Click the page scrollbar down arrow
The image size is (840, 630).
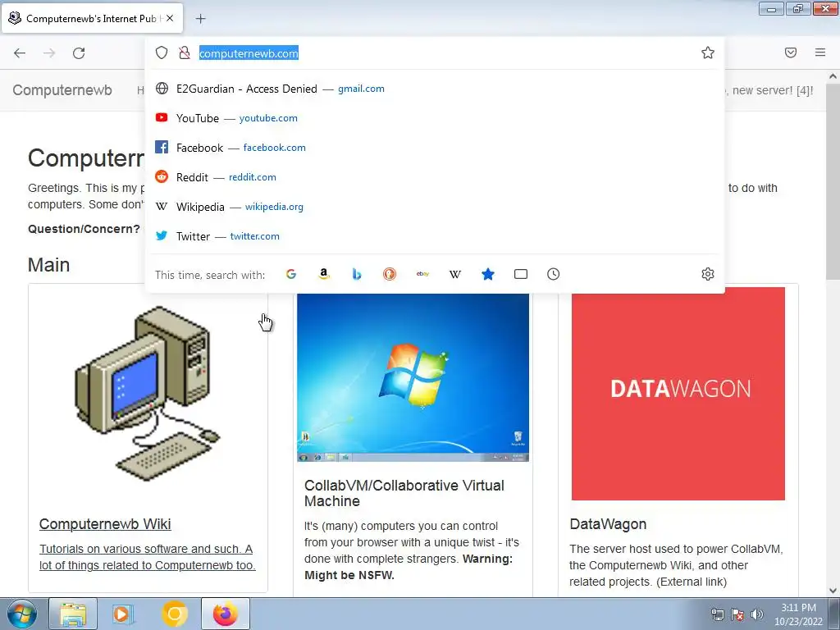coord(833,591)
